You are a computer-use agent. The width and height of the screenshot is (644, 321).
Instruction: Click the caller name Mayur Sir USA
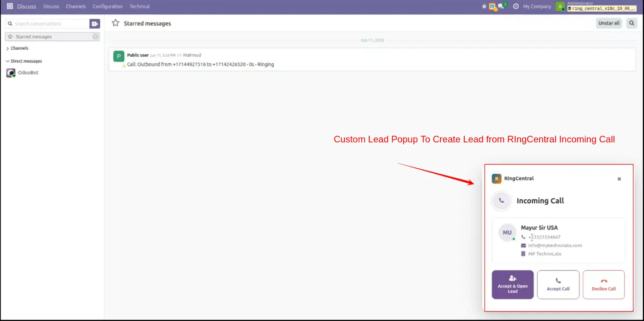click(539, 227)
